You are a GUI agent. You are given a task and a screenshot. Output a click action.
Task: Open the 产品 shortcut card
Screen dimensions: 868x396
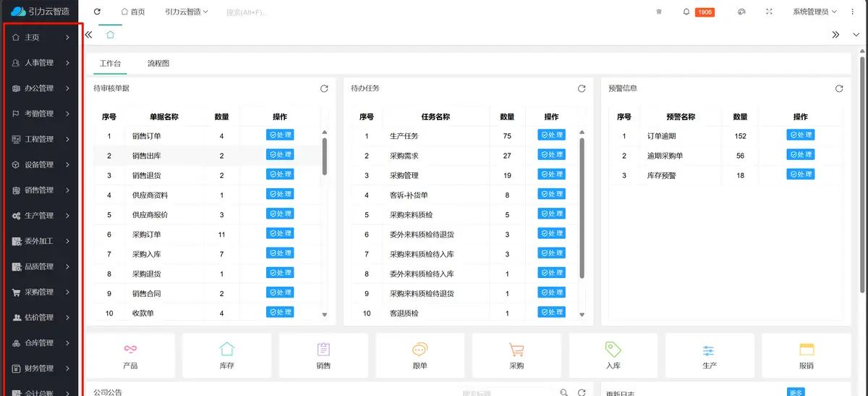[130, 355]
